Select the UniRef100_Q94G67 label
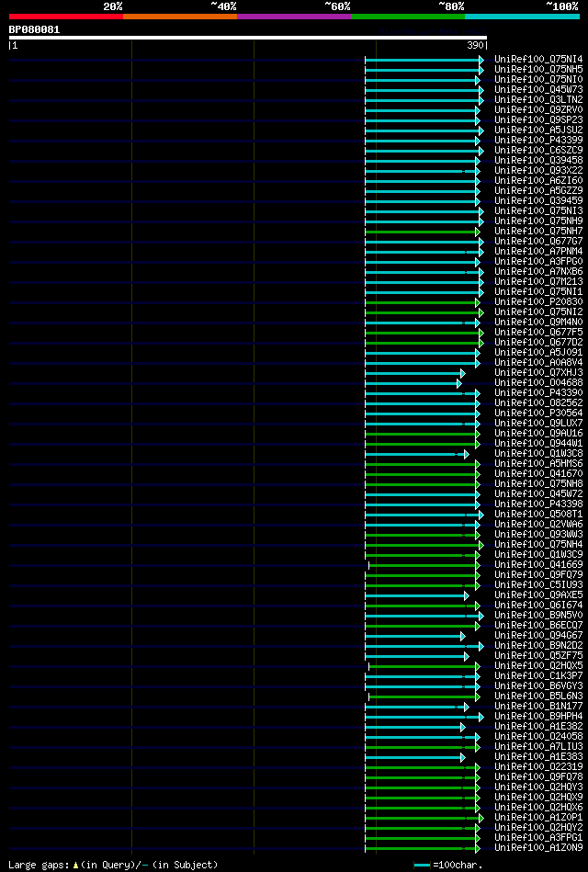Viewport: 588px width, 872px height. click(x=538, y=636)
